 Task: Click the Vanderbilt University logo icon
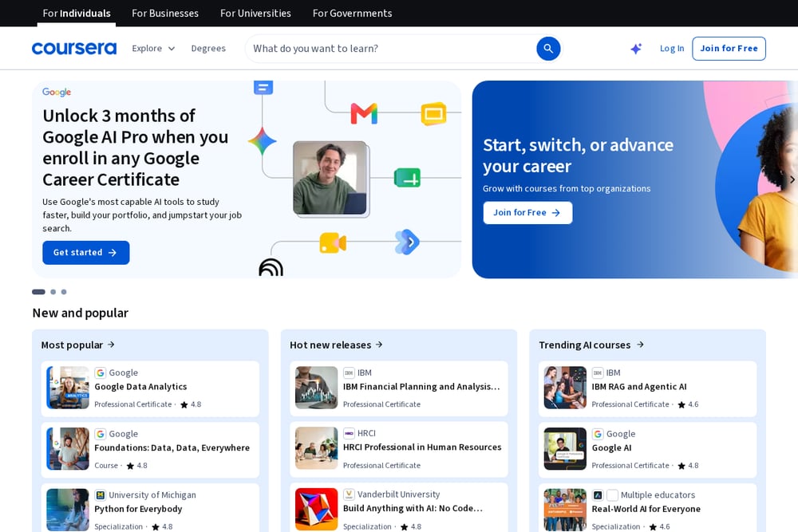(x=349, y=495)
